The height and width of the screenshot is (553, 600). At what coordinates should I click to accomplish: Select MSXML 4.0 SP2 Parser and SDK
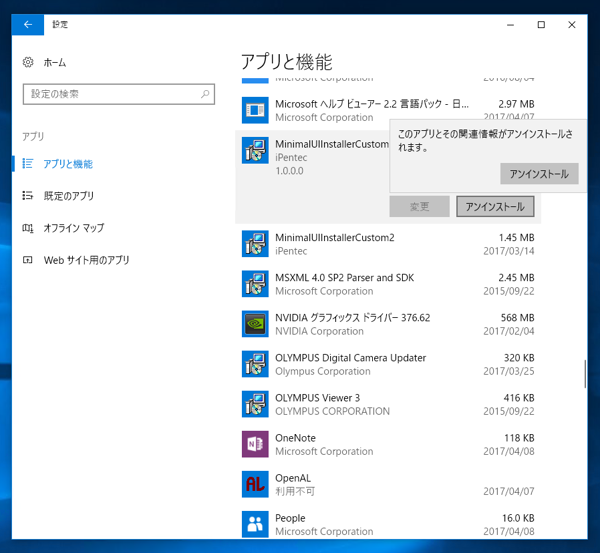point(344,278)
